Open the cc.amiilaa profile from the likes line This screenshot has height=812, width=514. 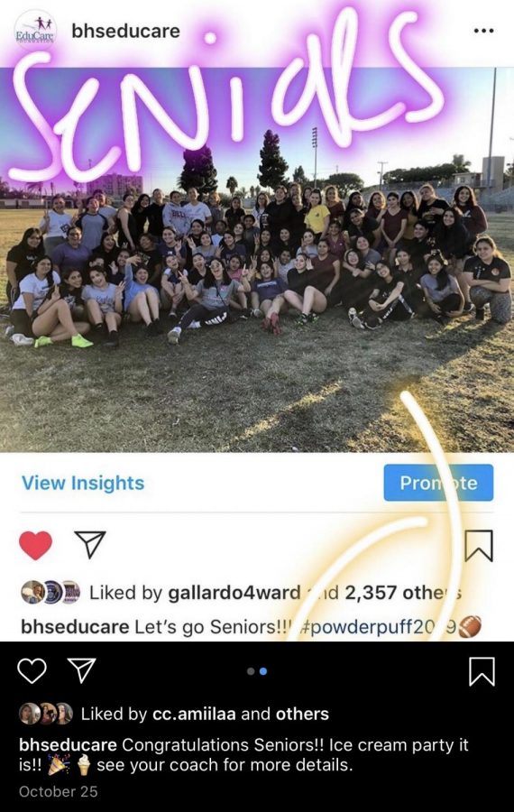tap(195, 715)
